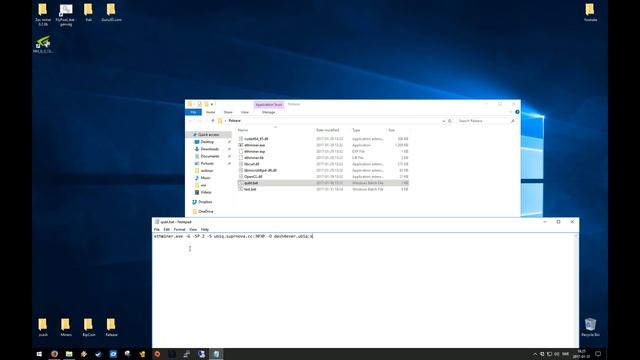640x360 pixels.
Task: Open the Manage tab under Application Tools
Action: [x=269, y=112]
